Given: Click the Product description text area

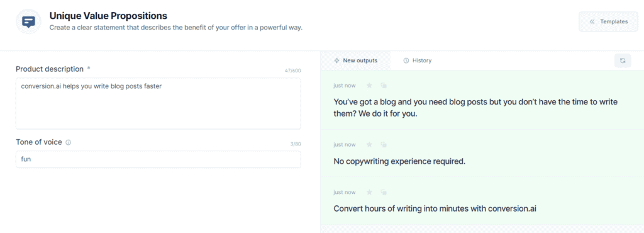Looking at the screenshot, I should 158,103.
